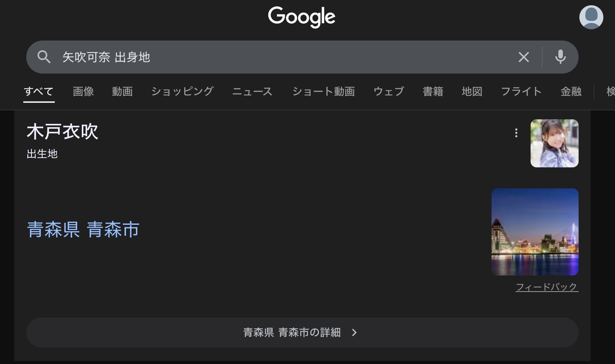Clear the search query with X
Screen dimensions: 615x364
pyautogui.click(x=523, y=57)
